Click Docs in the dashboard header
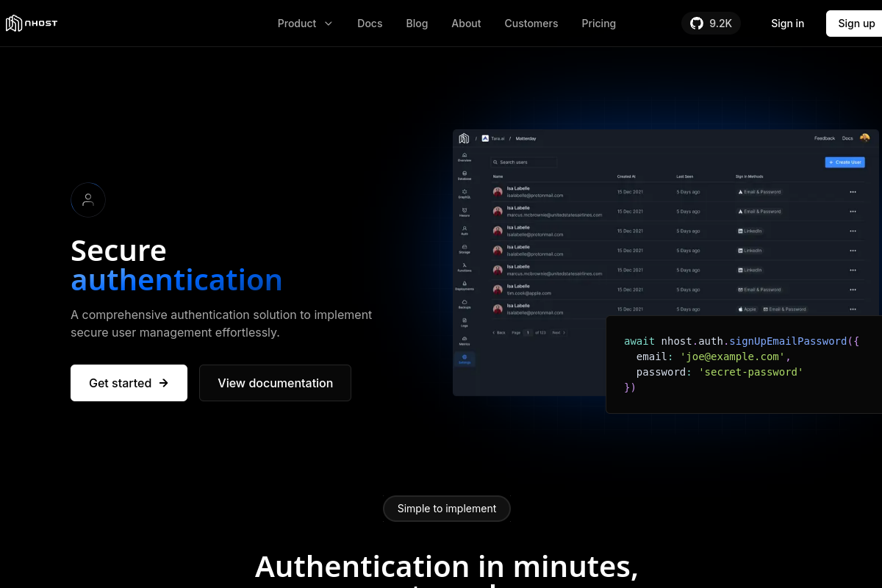This screenshot has height=588, width=882. [x=847, y=138]
